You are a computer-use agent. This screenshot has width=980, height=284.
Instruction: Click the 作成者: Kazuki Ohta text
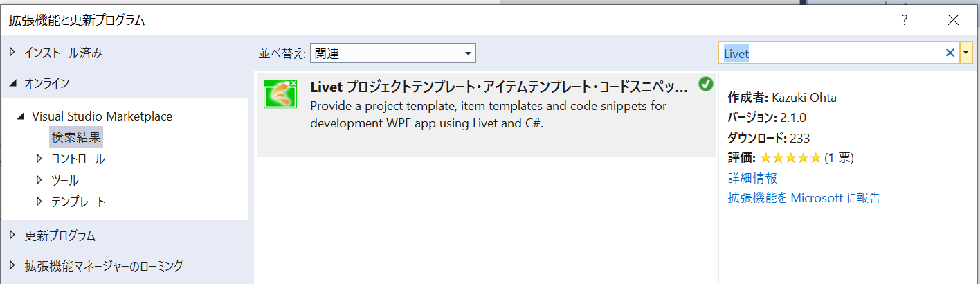point(782,98)
